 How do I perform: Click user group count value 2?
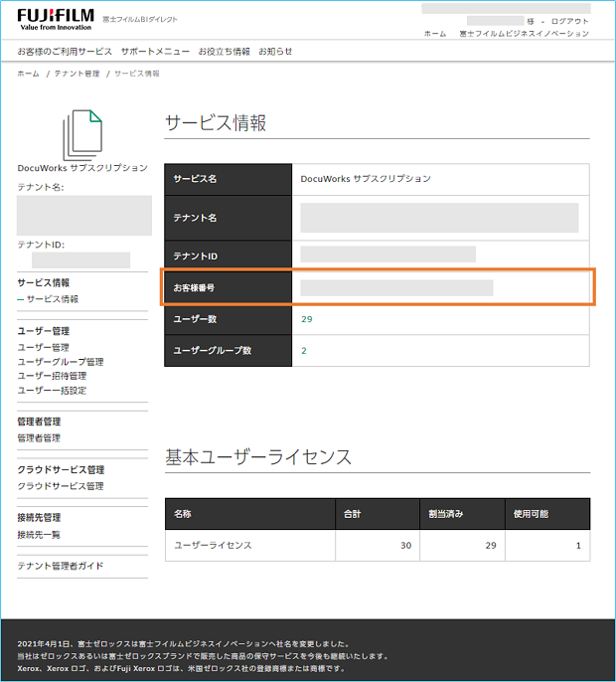click(304, 351)
